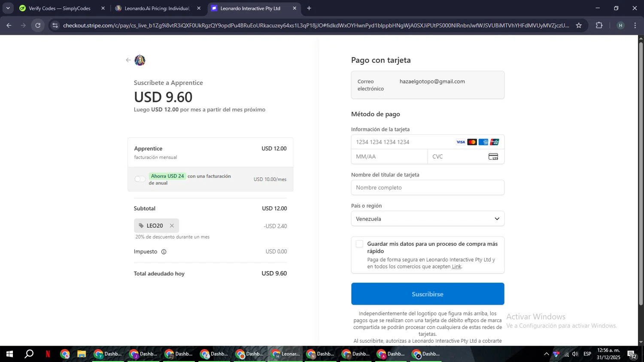The height and width of the screenshot is (362, 644).
Task: Close the Verify Codes — SimplyCodes tab
Action: click(x=103, y=8)
